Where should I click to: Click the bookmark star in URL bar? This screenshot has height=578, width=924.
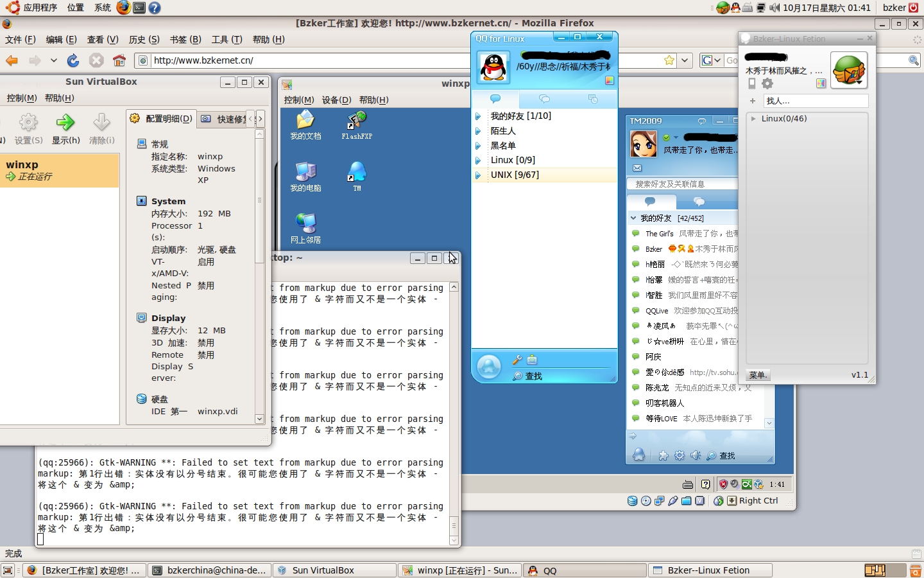pos(669,60)
